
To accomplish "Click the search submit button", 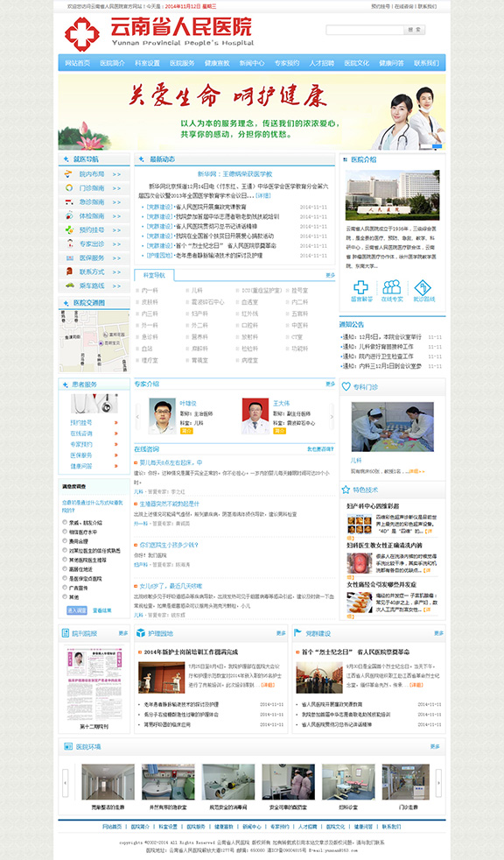I will coord(414,30).
